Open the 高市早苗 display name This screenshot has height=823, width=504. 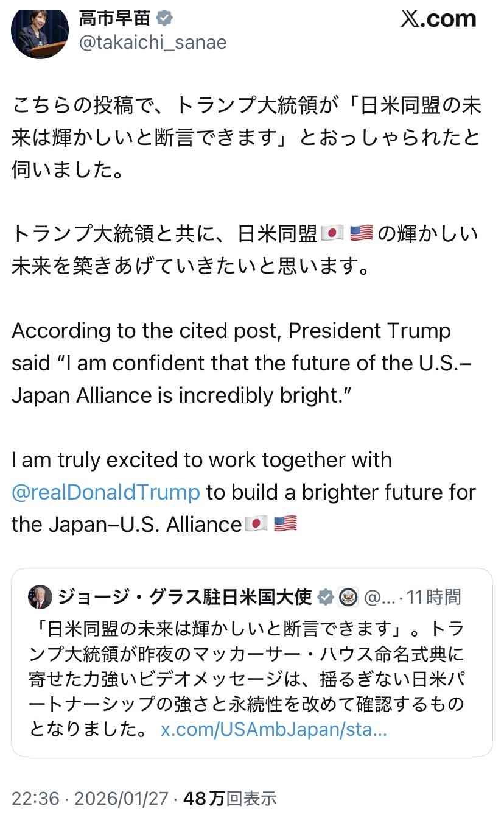click(x=114, y=19)
